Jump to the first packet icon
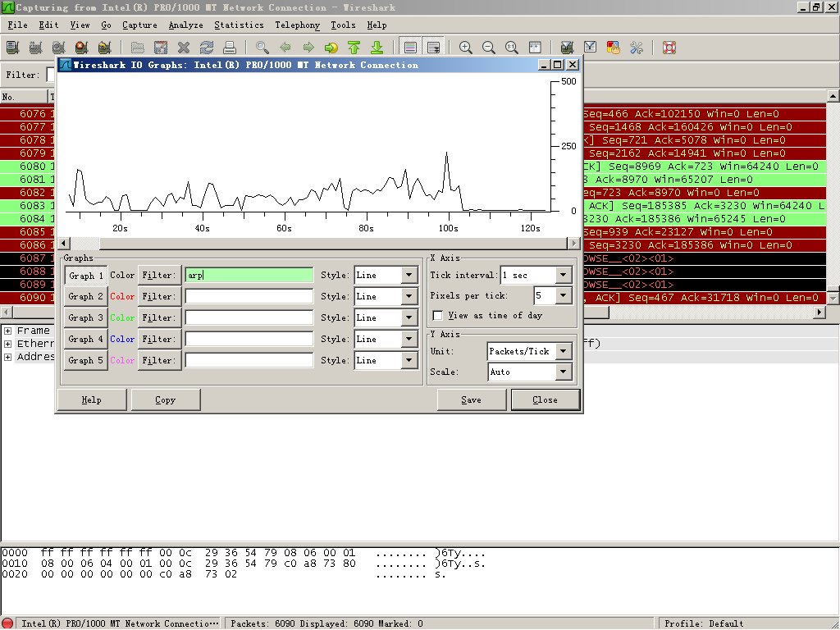This screenshot has width=840, height=630. click(x=354, y=48)
